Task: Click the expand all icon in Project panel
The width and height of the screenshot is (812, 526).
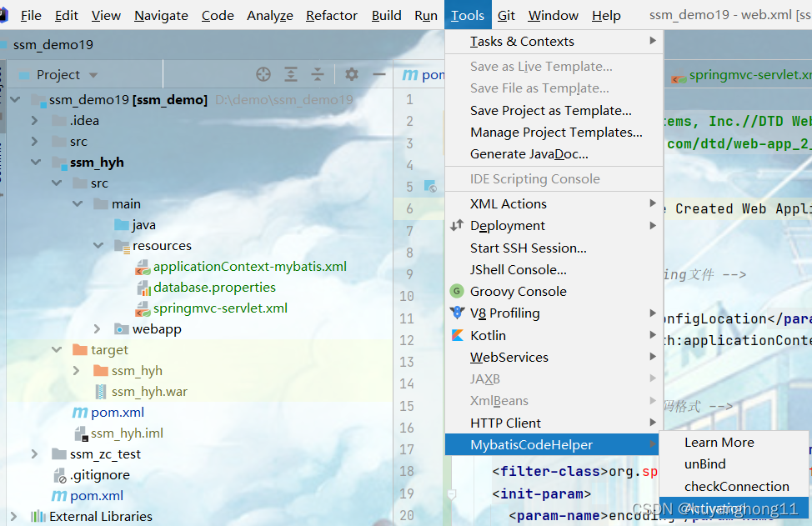Action: tap(291, 74)
